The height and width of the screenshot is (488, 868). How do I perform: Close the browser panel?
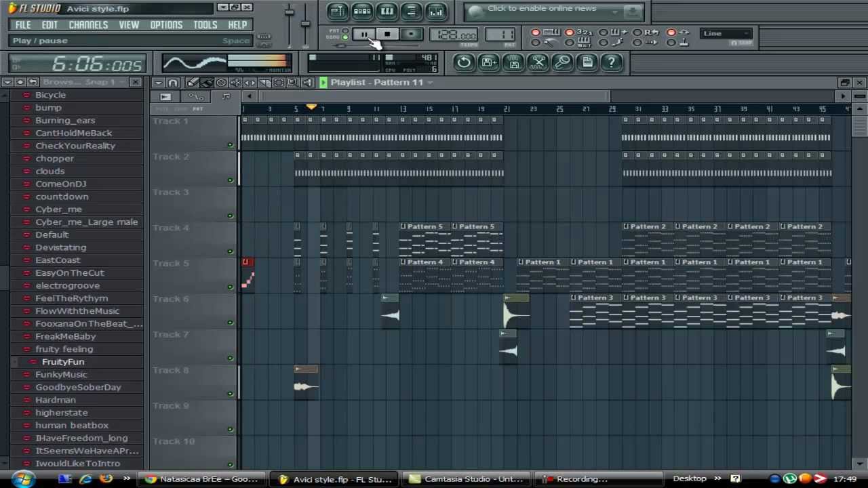click(135, 82)
